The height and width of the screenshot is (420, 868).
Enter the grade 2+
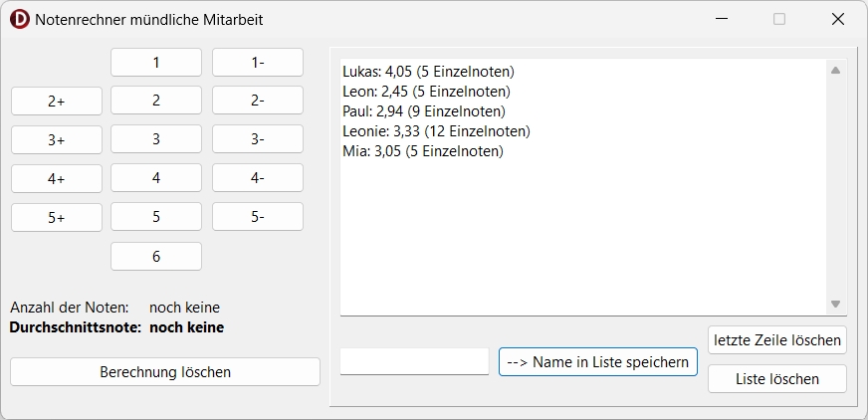(56, 102)
